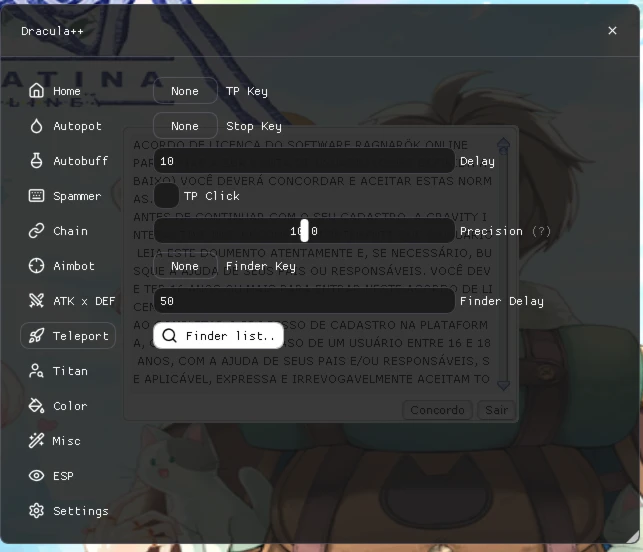Screen dimensions: 643x552
Task: Close the Dracula++ window
Action: click(x=612, y=31)
